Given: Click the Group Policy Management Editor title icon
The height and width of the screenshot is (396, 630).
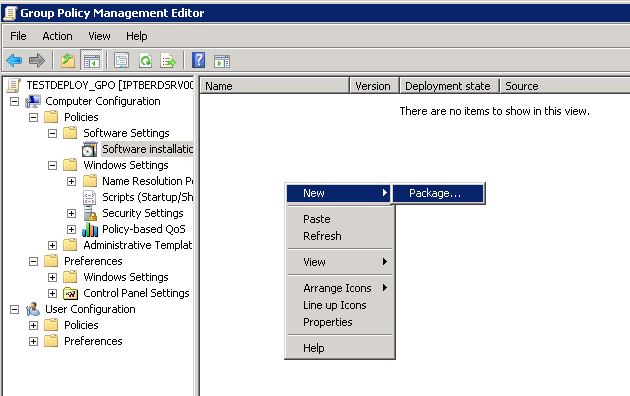Looking at the screenshot, I should click(10, 13).
